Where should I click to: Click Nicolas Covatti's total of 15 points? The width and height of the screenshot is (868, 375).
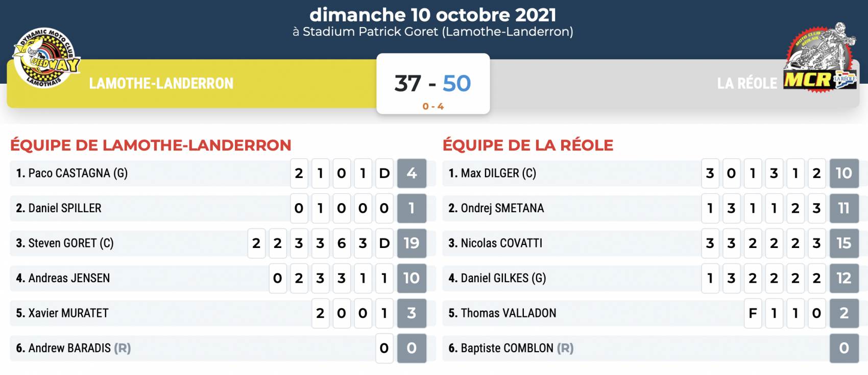tap(843, 243)
